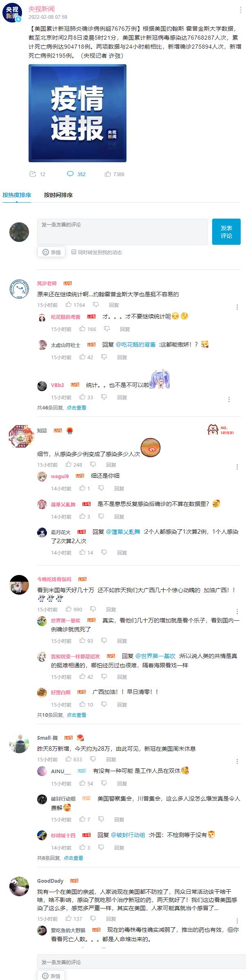Click the 疫情速报 image thumbnail
The image size is (246, 980).
pyautogui.click(x=78, y=113)
